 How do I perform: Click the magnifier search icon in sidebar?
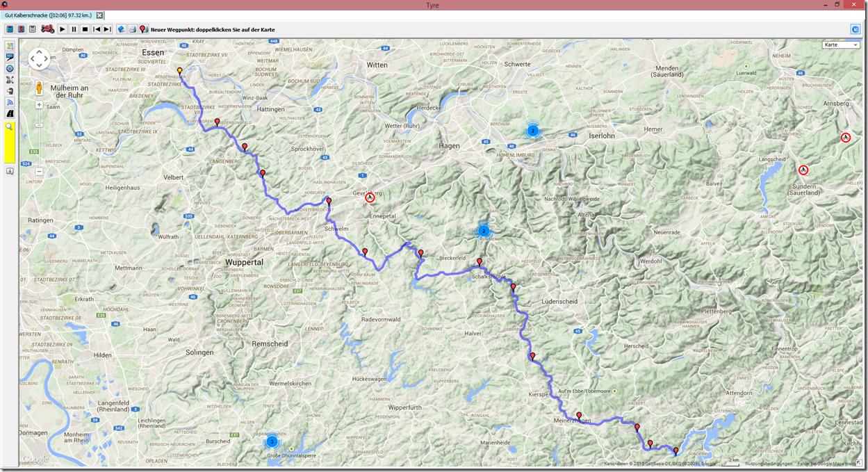point(10,127)
